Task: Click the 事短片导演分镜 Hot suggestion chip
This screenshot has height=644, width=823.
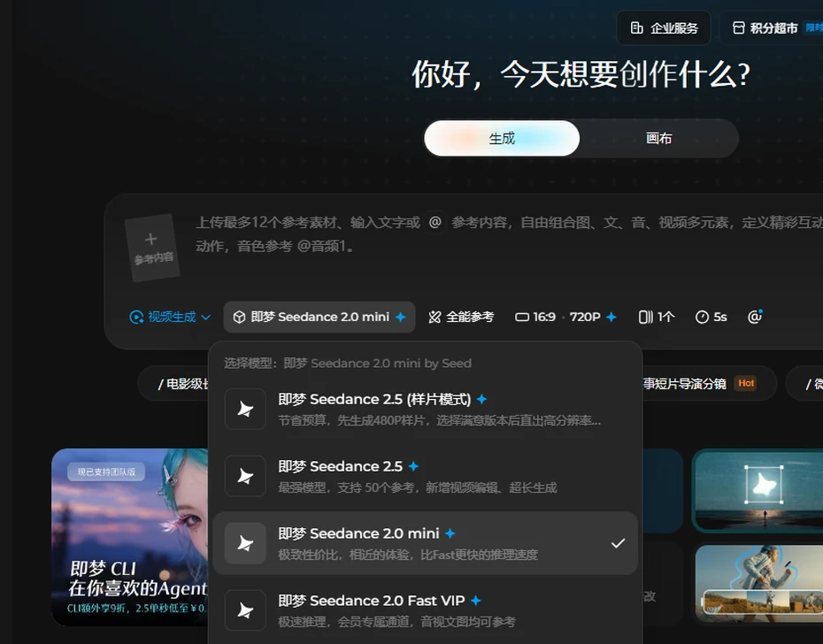Action: (x=709, y=384)
